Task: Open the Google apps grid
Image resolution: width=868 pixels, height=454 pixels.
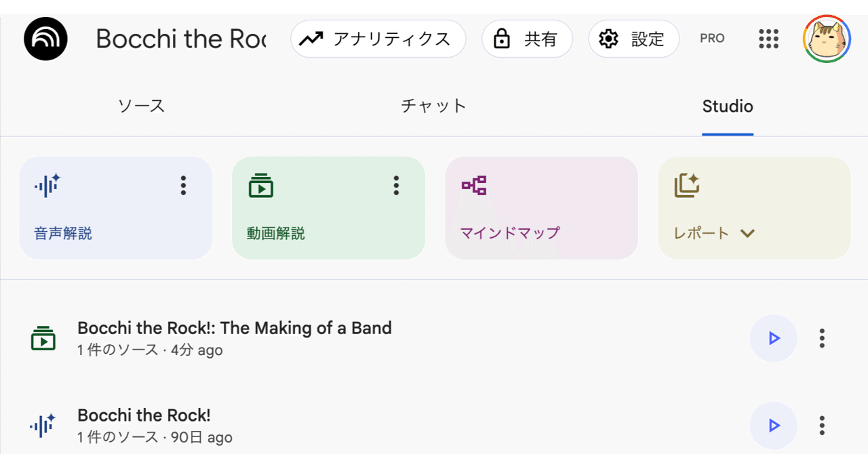Action: pos(768,39)
